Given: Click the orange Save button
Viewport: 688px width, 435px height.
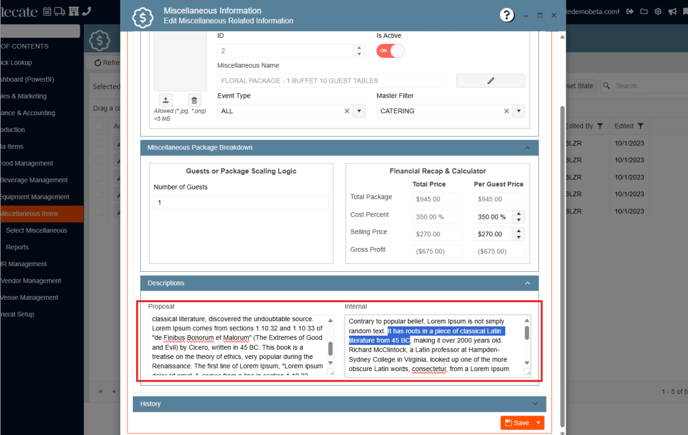Looking at the screenshot, I should coord(517,423).
